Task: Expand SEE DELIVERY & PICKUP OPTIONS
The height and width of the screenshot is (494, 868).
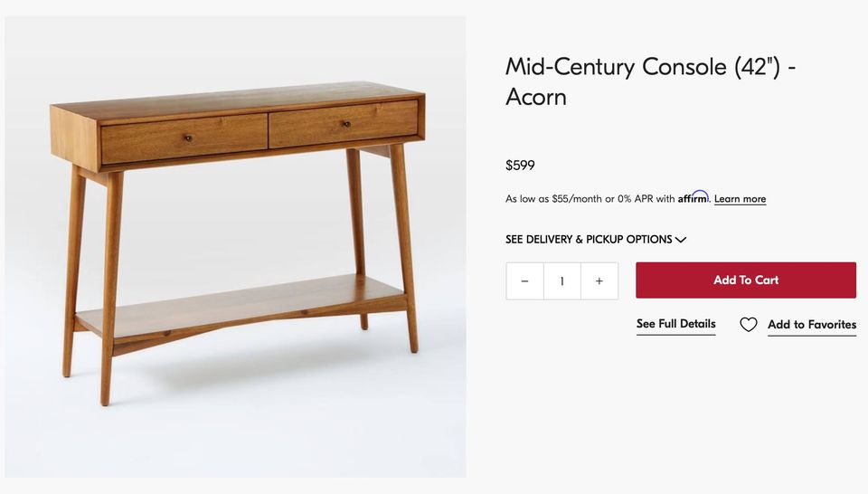Action: (589, 240)
